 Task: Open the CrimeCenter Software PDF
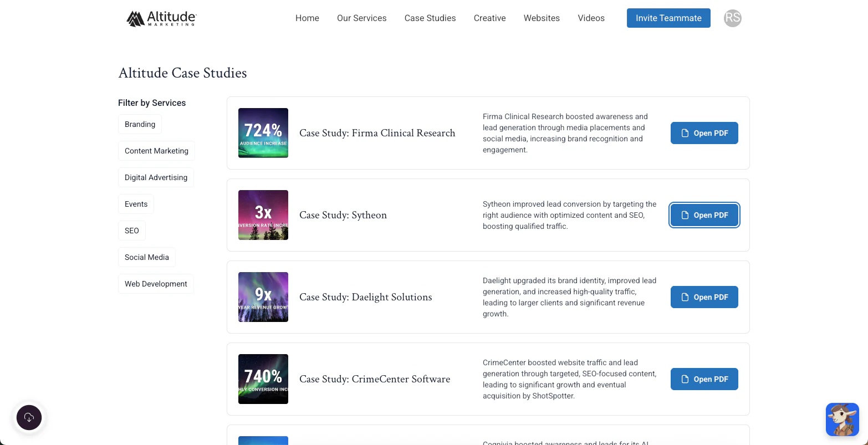click(x=704, y=379)
